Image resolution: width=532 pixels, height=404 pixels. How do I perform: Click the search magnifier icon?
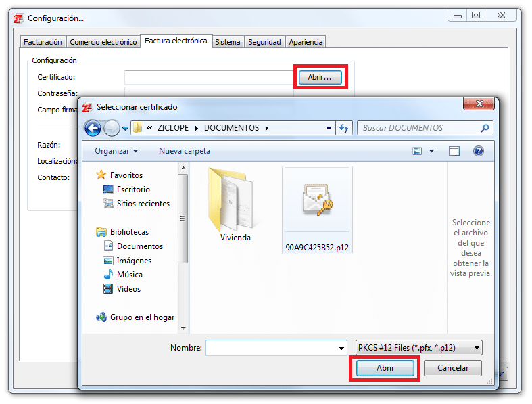click(x=485, y=128)
